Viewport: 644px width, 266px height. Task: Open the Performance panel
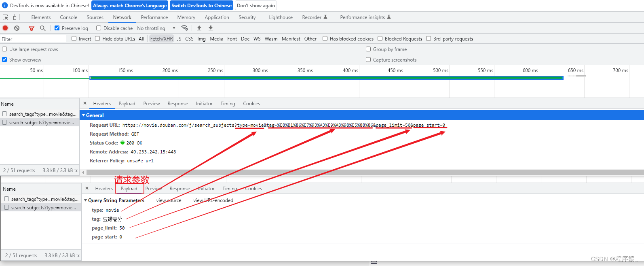point(154,17)
